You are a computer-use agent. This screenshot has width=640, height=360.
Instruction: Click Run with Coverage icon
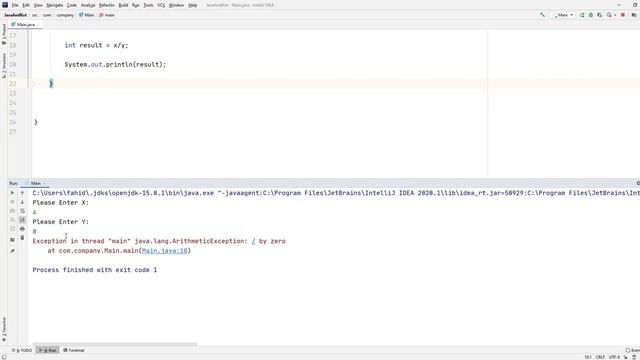click(x=600, y=15)
